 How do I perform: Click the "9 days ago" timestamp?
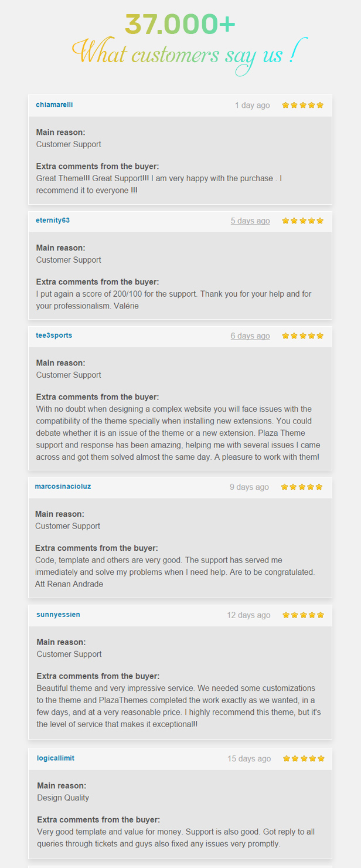click(x=249, y=487)
